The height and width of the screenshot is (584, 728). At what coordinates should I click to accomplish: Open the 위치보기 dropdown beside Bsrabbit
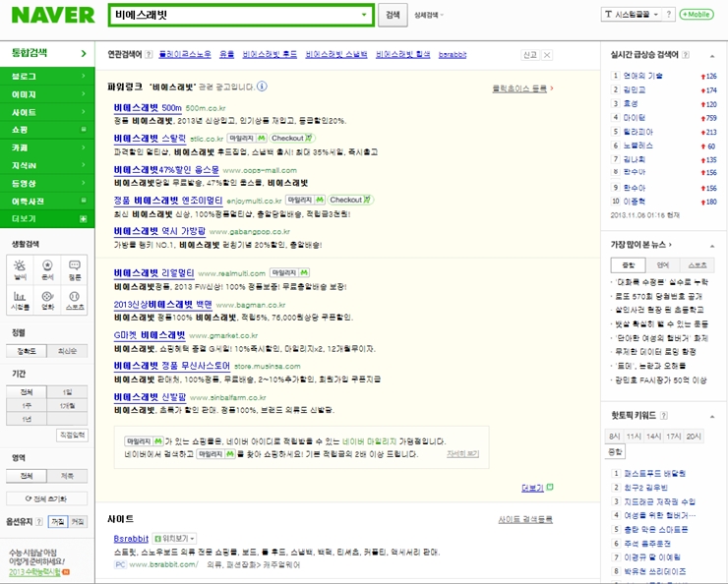tap(174, 539)
